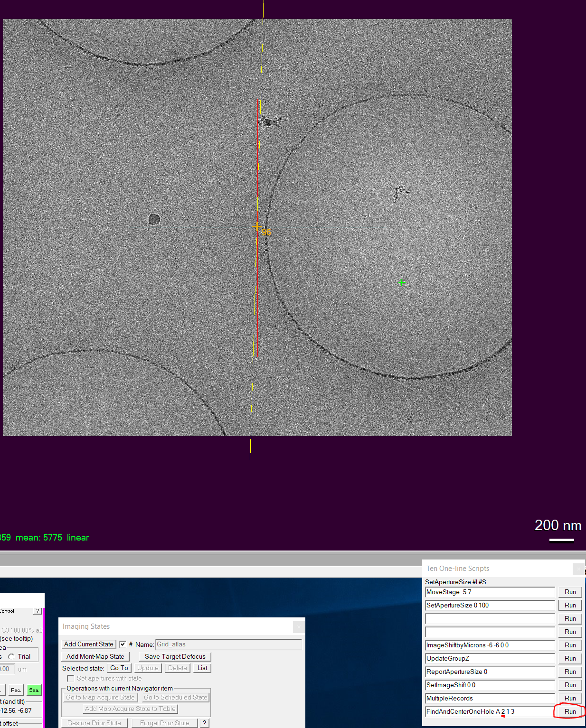Click the "12.56, -6.87" value
Viewport: 586px width, 728px height.
point(17,710)
